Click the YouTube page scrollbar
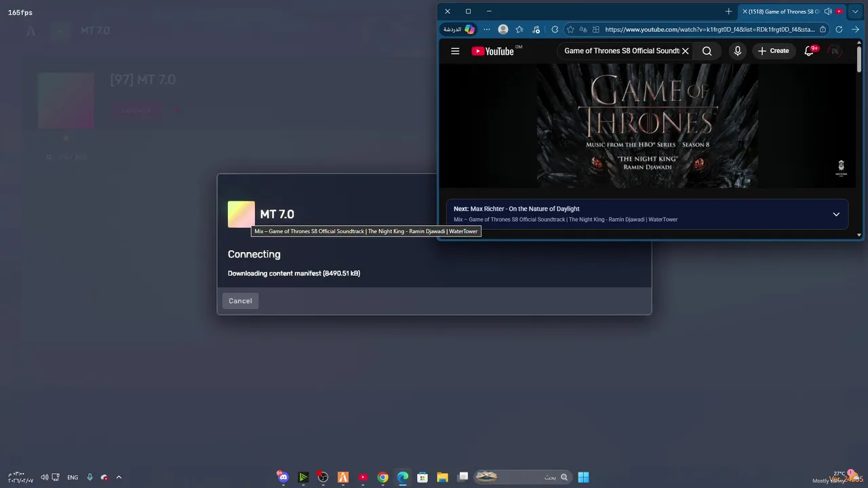 859,61
